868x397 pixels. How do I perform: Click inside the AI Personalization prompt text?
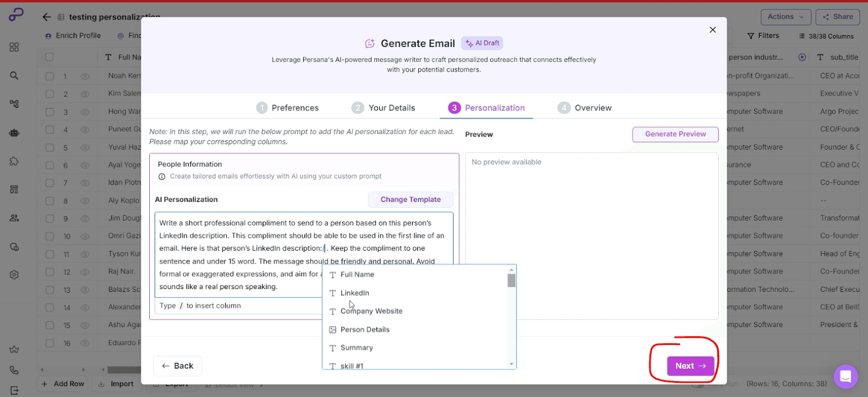pos(304,255)
